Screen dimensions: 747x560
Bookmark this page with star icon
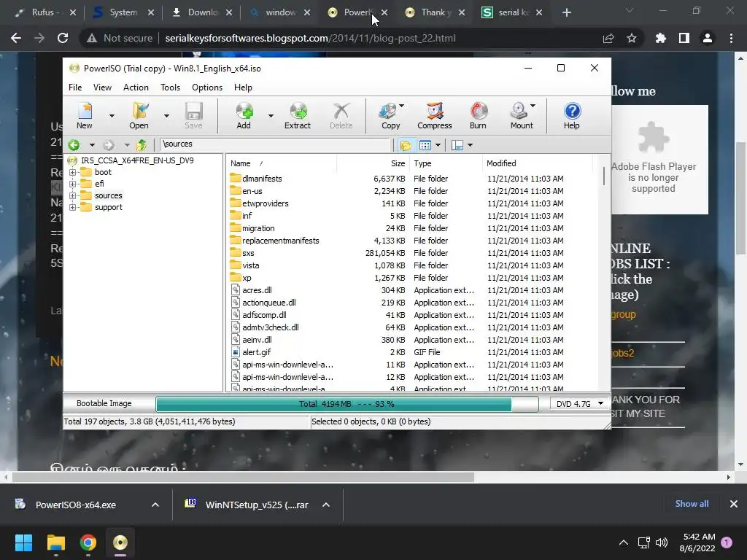632,38
